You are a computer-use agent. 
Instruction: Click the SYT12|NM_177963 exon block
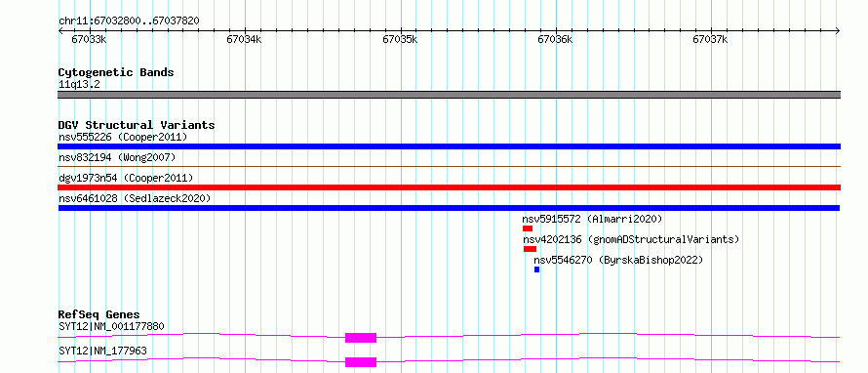coord(361,362)
